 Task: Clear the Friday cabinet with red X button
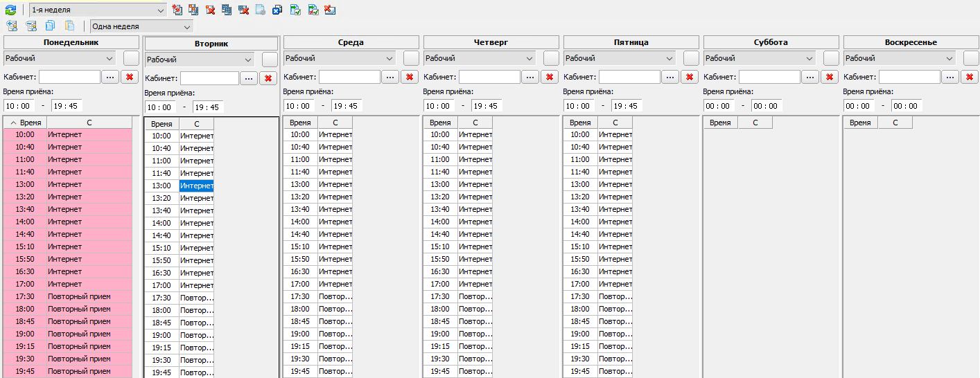688,77
